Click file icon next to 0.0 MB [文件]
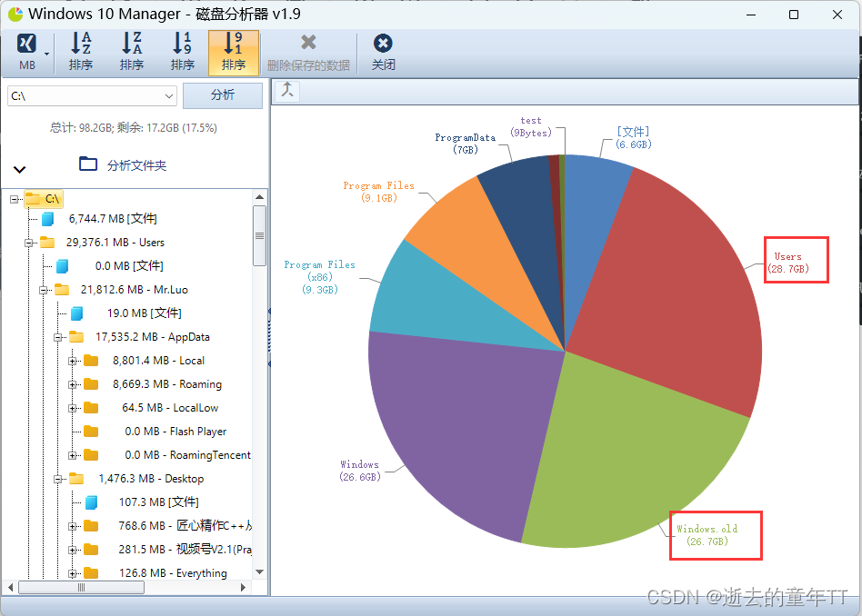The height and width of the screenshot is (616, 862). click(62, 266)
